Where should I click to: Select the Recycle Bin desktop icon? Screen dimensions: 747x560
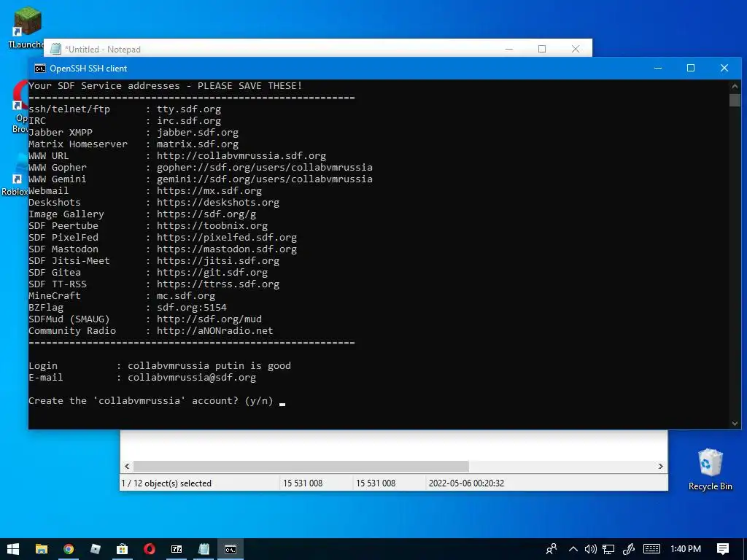tap(710, 469)
